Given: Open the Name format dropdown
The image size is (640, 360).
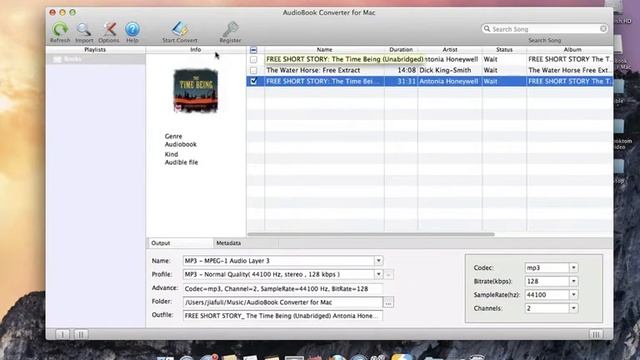Looking at the screenshot, I should click(x=378, y=260).
